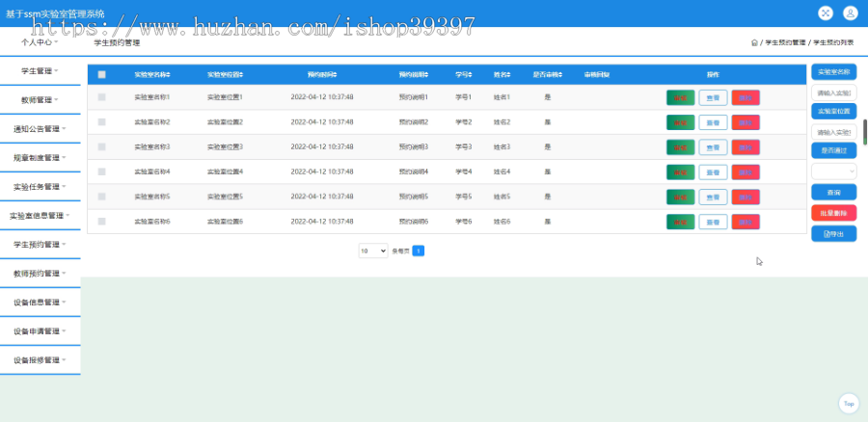
Task: Click the export (导出) button icon
Action: [827, 234]
